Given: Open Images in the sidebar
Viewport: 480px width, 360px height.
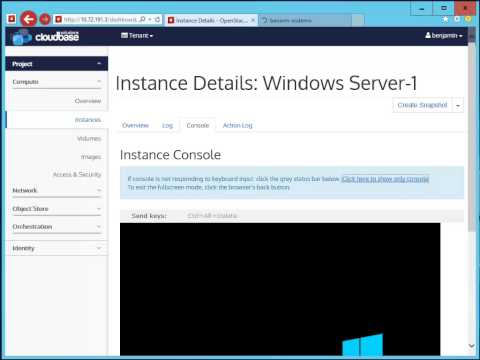Looking at the screenshot, I should pos(91,157).
